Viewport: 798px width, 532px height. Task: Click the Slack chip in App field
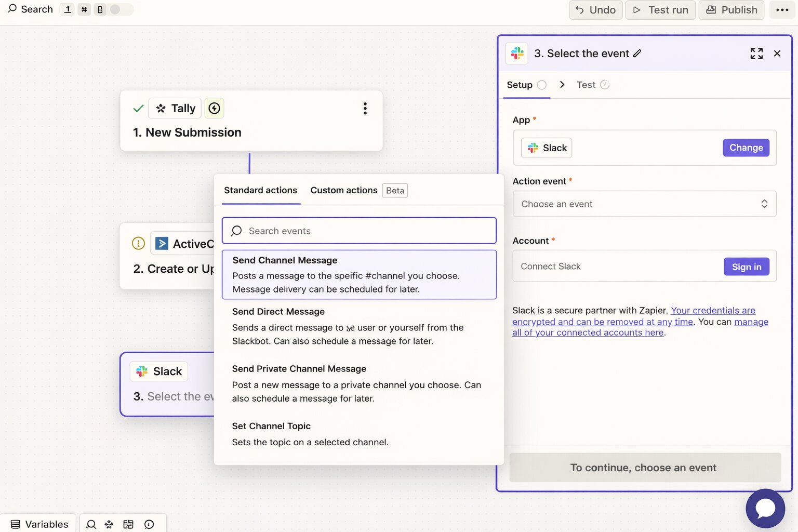(547, 148)
